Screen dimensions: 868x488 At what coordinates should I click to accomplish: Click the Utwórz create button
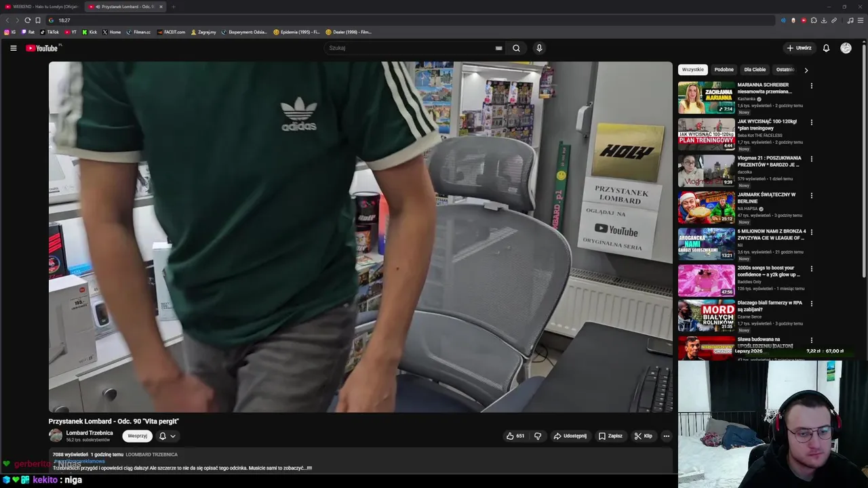coord(799,48)
